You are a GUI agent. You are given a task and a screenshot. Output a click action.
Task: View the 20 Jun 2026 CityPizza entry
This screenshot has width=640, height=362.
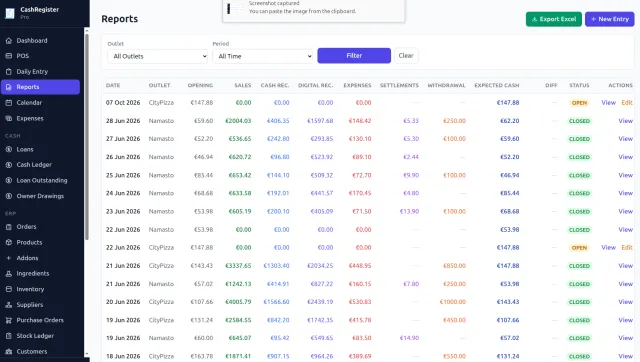pos(625,302)
